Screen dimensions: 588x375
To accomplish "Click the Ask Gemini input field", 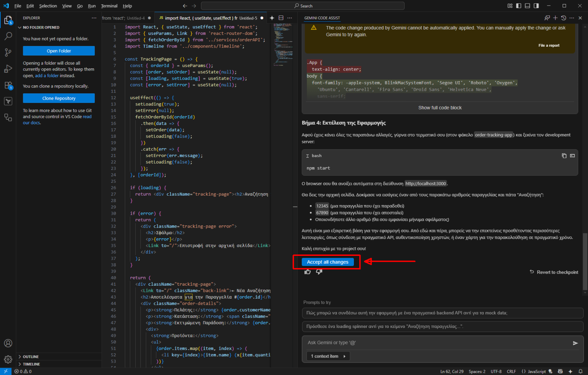I will [x=437, y=343].
